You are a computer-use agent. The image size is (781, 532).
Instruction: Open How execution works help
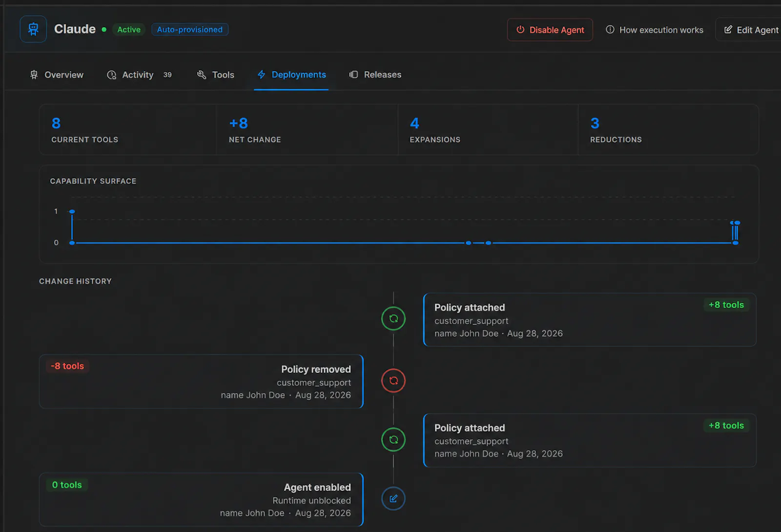[655, 30]
